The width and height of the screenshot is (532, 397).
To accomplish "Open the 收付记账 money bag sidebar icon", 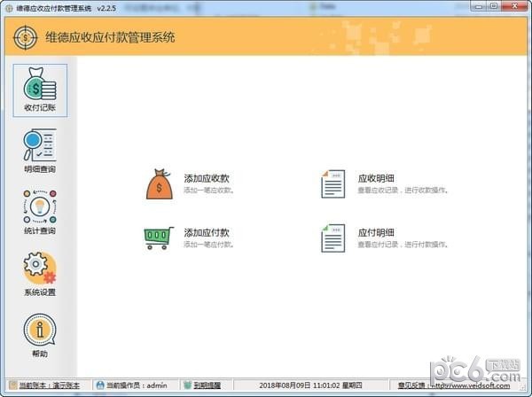I will tap(40, 85).
